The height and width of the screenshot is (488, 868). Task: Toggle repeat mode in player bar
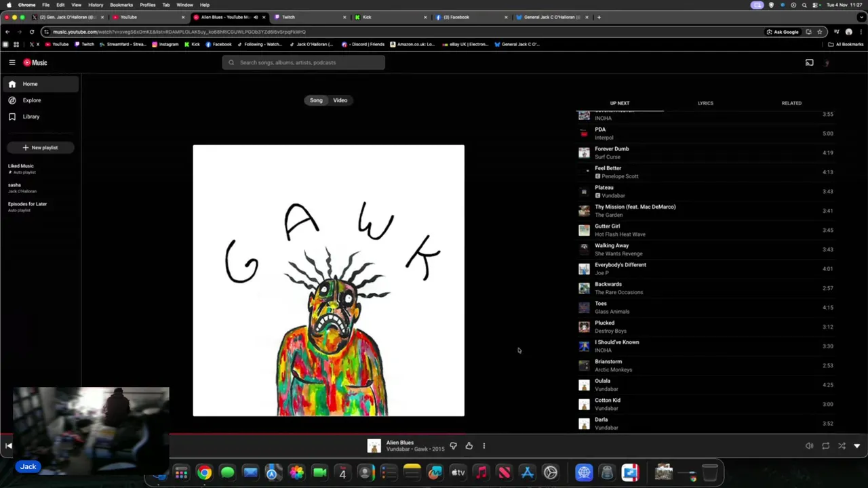(825, 446)
